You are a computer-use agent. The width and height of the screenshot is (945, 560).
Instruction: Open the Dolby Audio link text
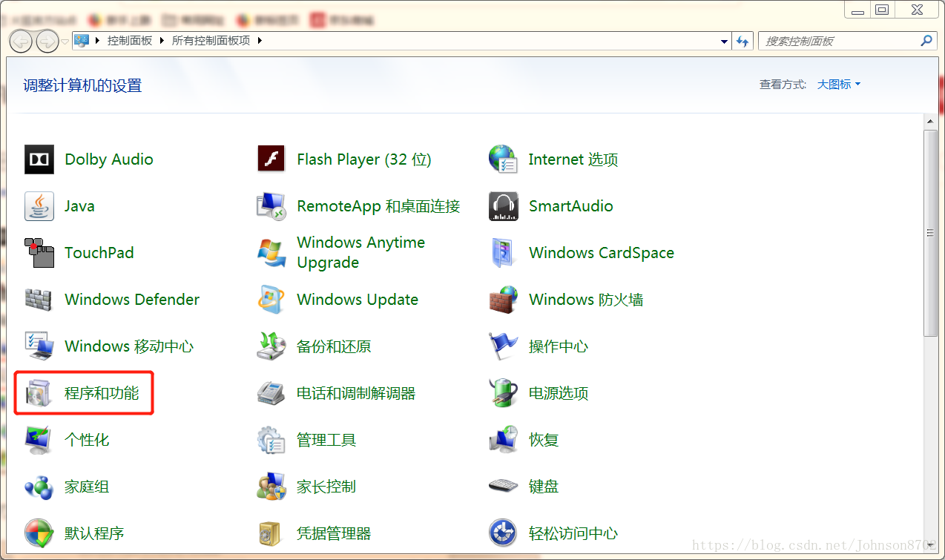[109, 159]
